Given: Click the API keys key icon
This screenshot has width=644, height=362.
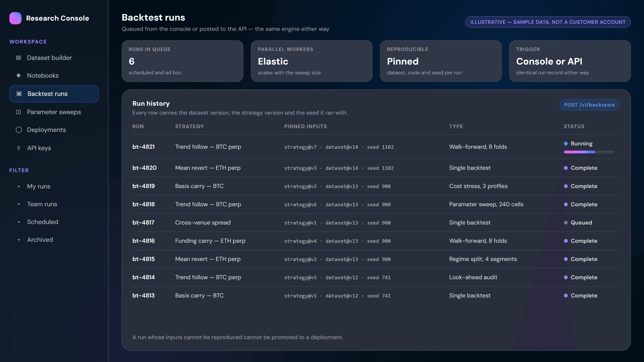Looking at the screenshot, I should point(18,148).
